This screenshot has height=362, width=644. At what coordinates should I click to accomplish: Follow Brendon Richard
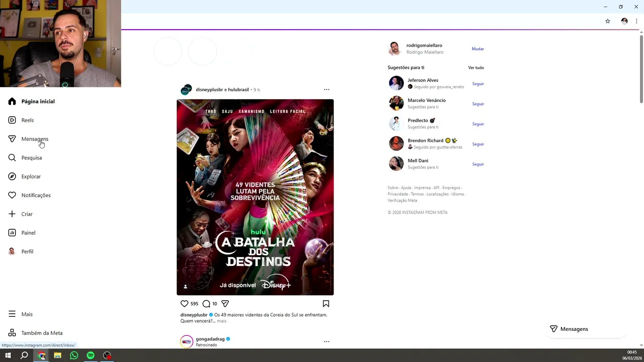tap(478, 144)
